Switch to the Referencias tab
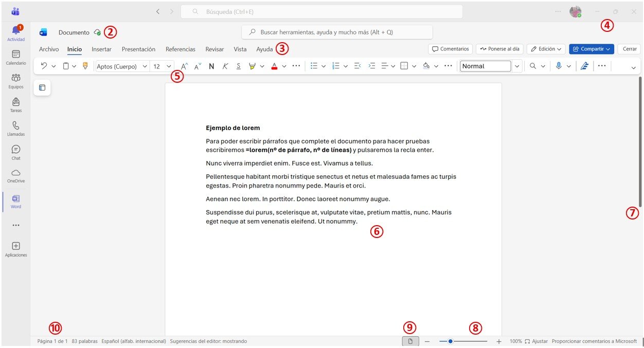644x348 pixels. [181, 49]
